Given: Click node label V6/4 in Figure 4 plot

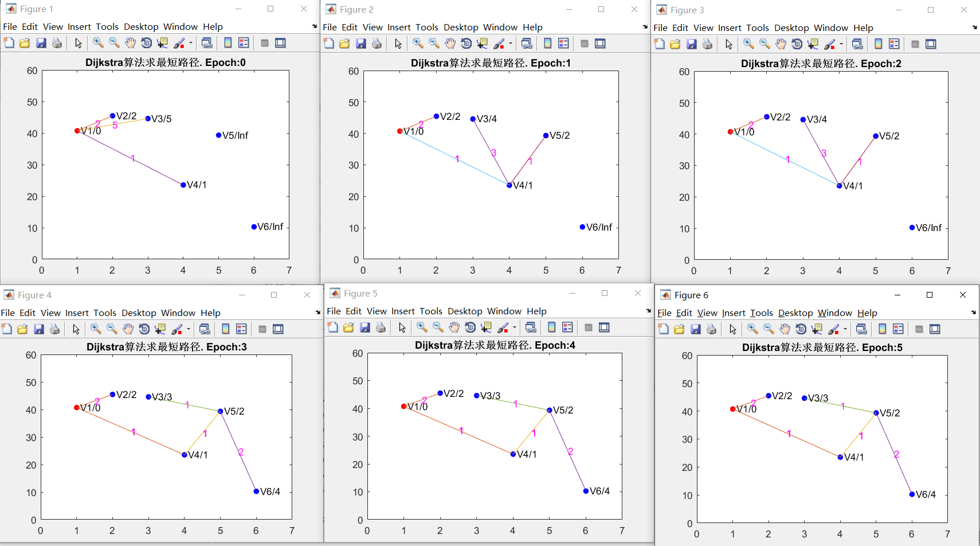Looking at the screenshot, I should point(270,492).
